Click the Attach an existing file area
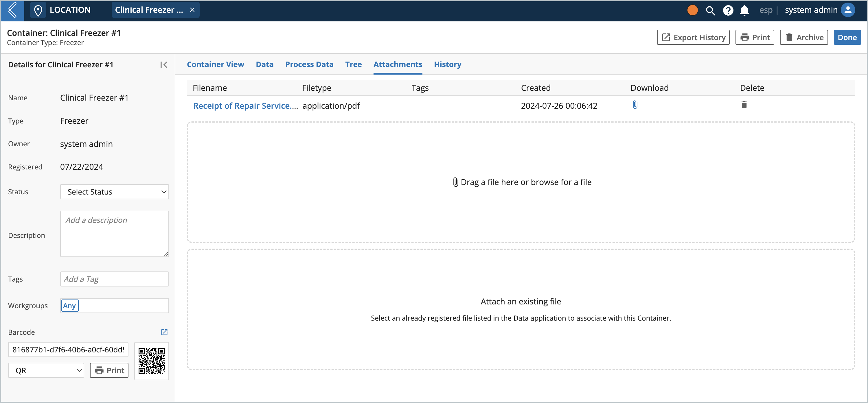The width and height of the screenshot is (868, 403). tap(521, 309)
